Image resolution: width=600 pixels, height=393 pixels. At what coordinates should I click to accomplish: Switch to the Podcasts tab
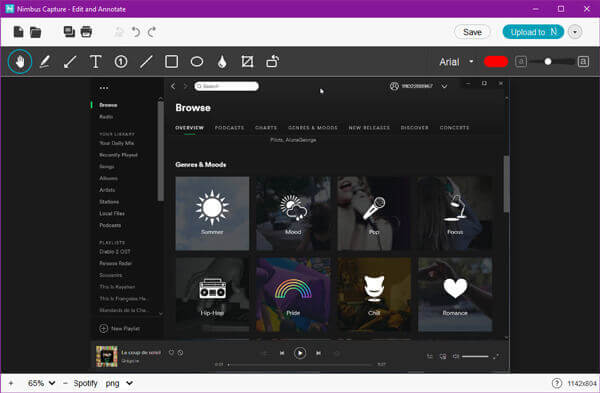(229, 127)
